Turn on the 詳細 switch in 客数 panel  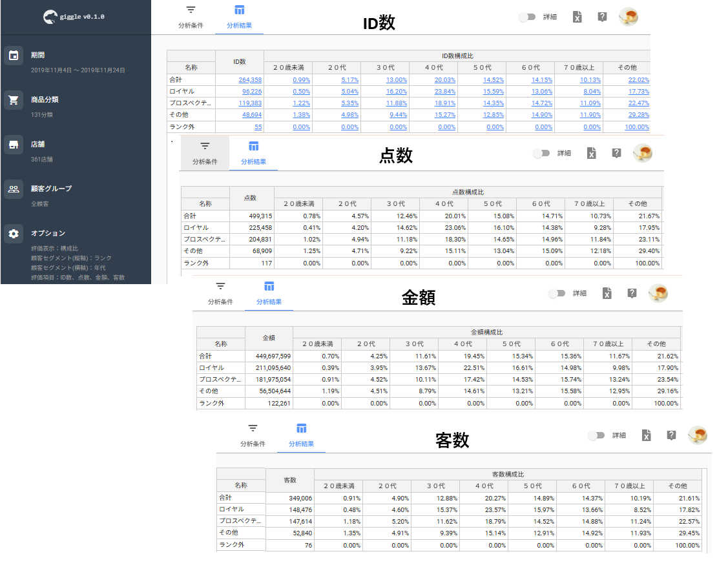(x=596, y=435)
